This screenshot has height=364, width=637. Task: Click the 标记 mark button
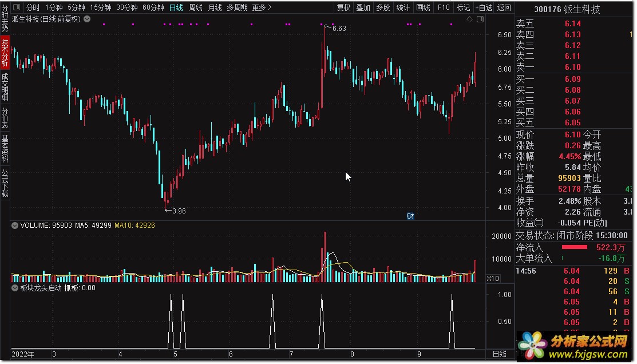[463, 7]
